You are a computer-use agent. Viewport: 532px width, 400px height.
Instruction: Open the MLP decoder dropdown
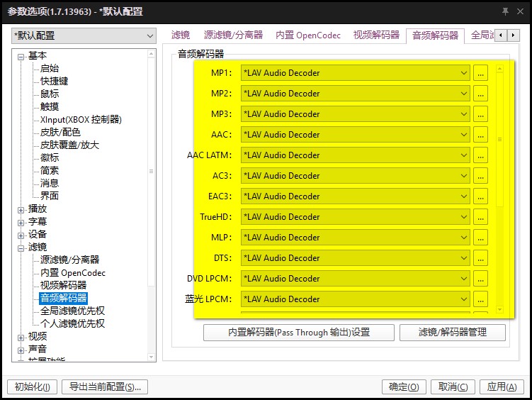(x=355, y=238)
